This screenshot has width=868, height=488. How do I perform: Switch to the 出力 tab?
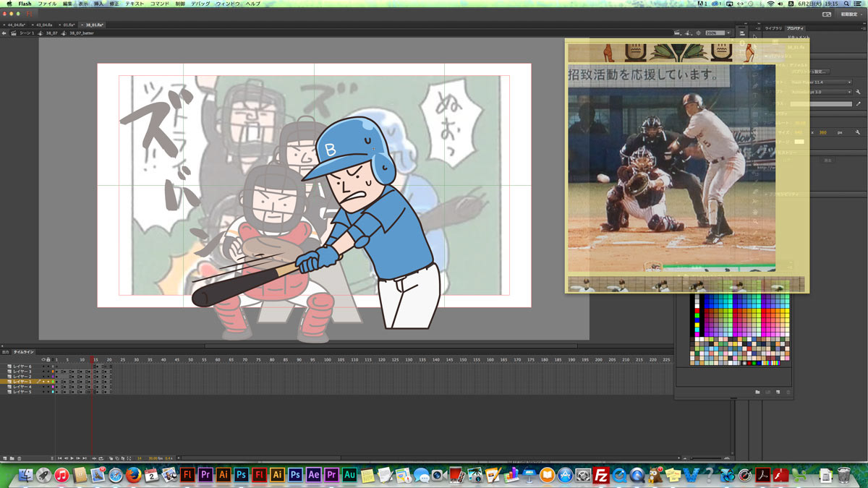(5, 351)
